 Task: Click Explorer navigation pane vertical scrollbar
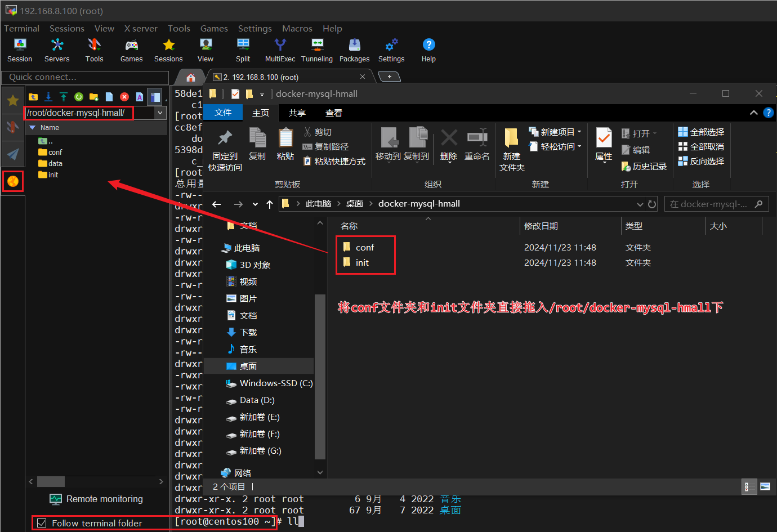(x=320, y=376)
